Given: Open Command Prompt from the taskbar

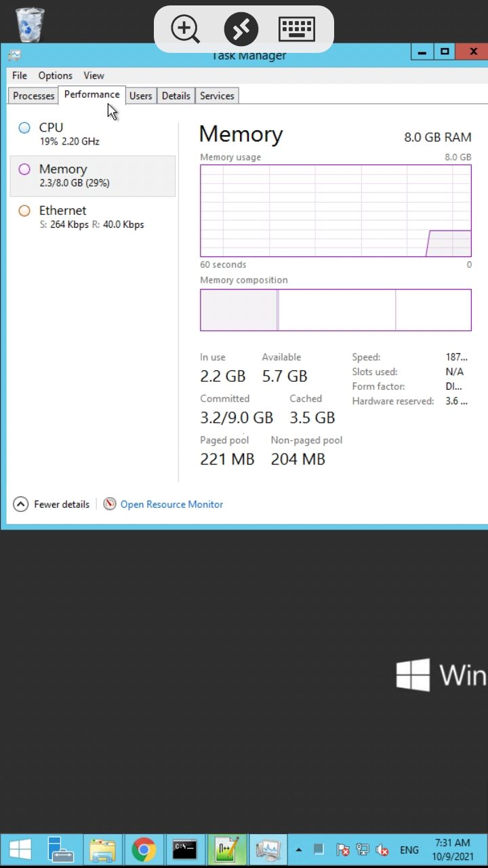Looking at the screenshot, I should click(185, 850).
